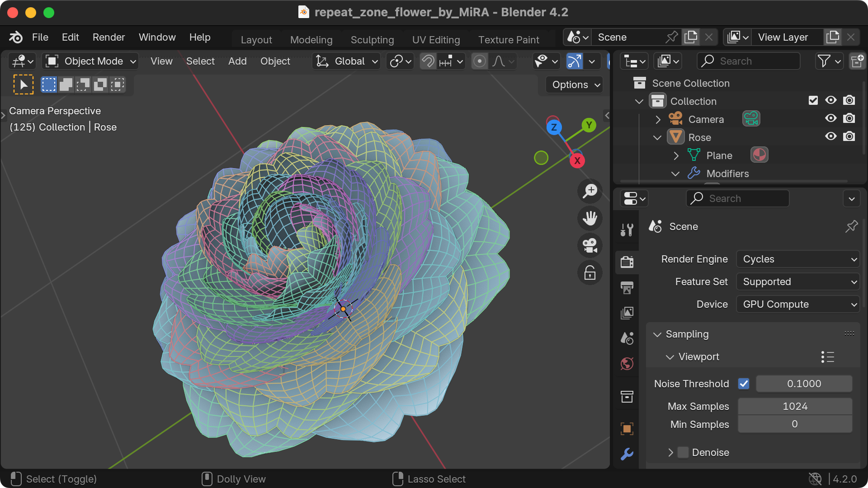The width and height of the screenshot is (868, 488).
Task: Select the Output Properties tab
Action: pyautogui.click(x=627, y=287)
